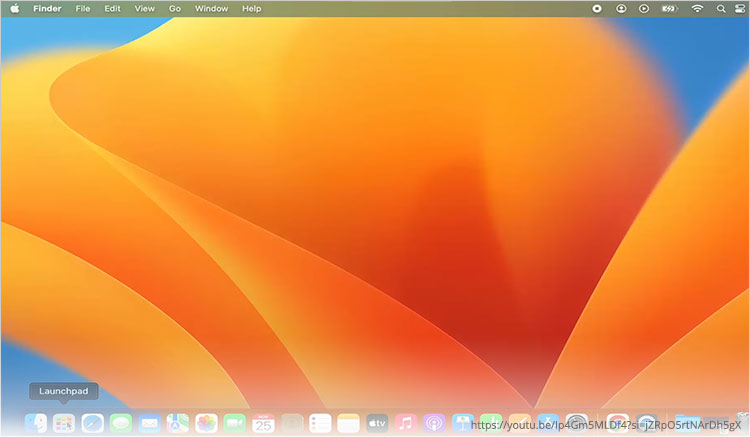Open the Apple menu
This screenshot has width=750, height=437.
tap(15, 9)
